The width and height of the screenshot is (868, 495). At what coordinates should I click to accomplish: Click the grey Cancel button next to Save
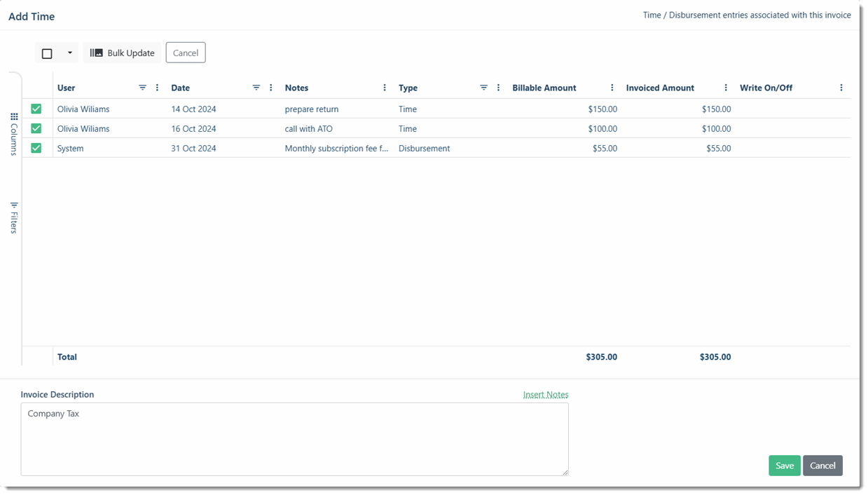click(822, 466)
